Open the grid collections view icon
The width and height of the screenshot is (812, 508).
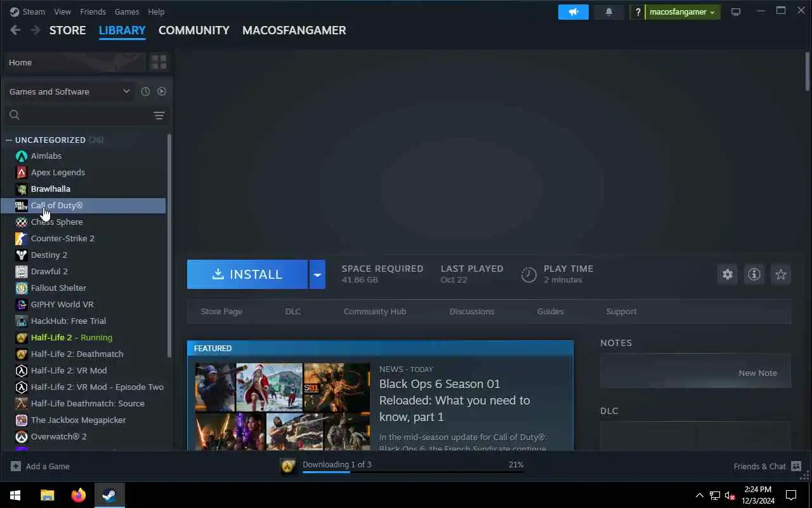(x=159, y=62)
